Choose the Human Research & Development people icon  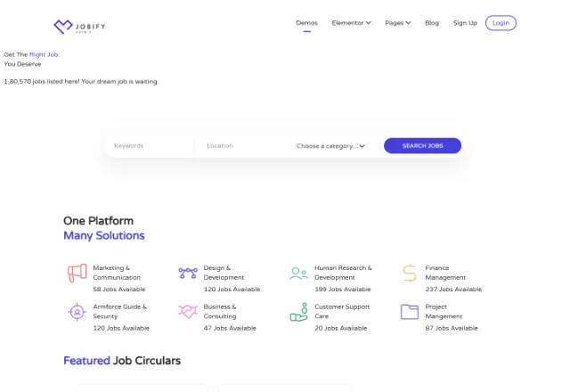tap(298, 274)
